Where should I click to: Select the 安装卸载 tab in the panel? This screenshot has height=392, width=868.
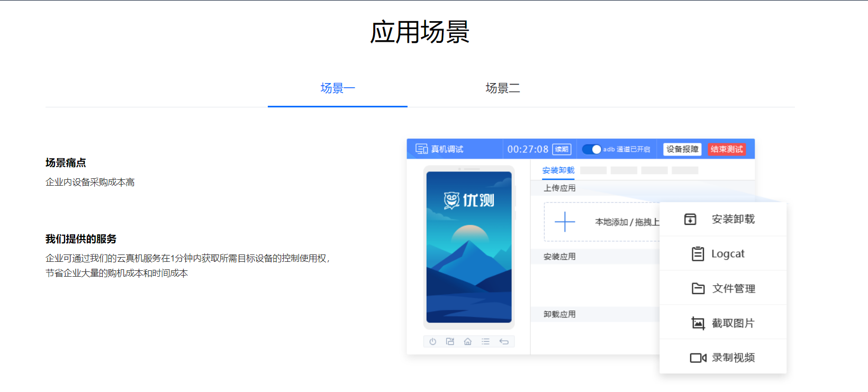pos(558,170)
